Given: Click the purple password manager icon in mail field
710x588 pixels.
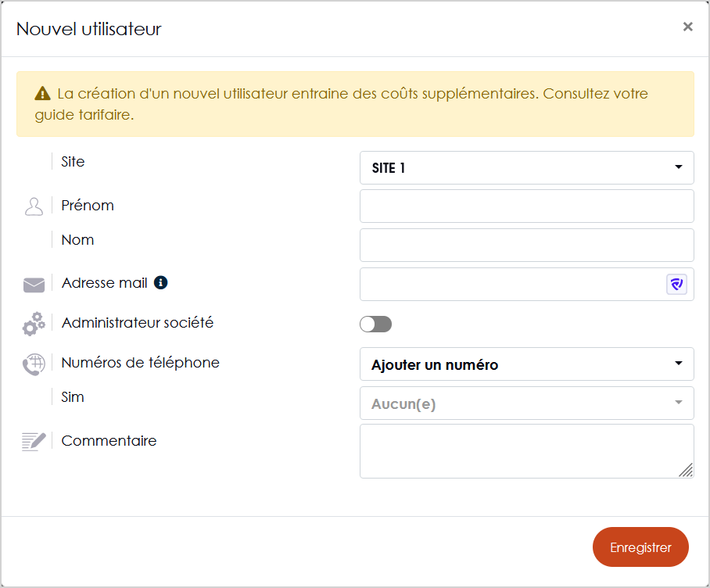Looking at the screenshot, I should tap(677, 285).
